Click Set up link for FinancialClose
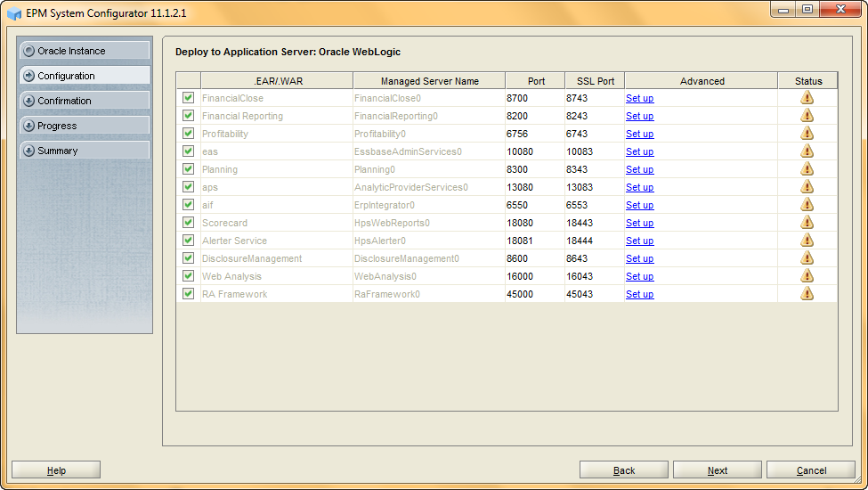The height and width of the screenshot is (490, 868). [x=639, y=98]
